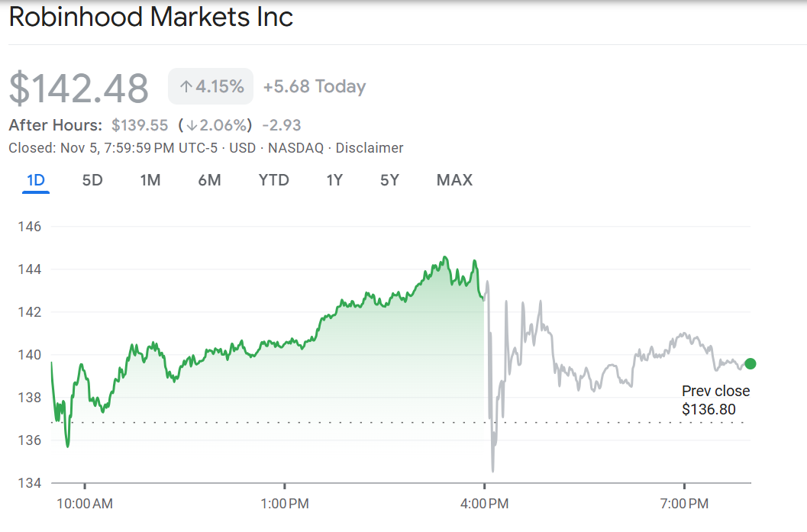This screenshot has width=807, height=532.
Task: Click the dotted previous close line
Action: pyautogui.click(x=305, y=421)
